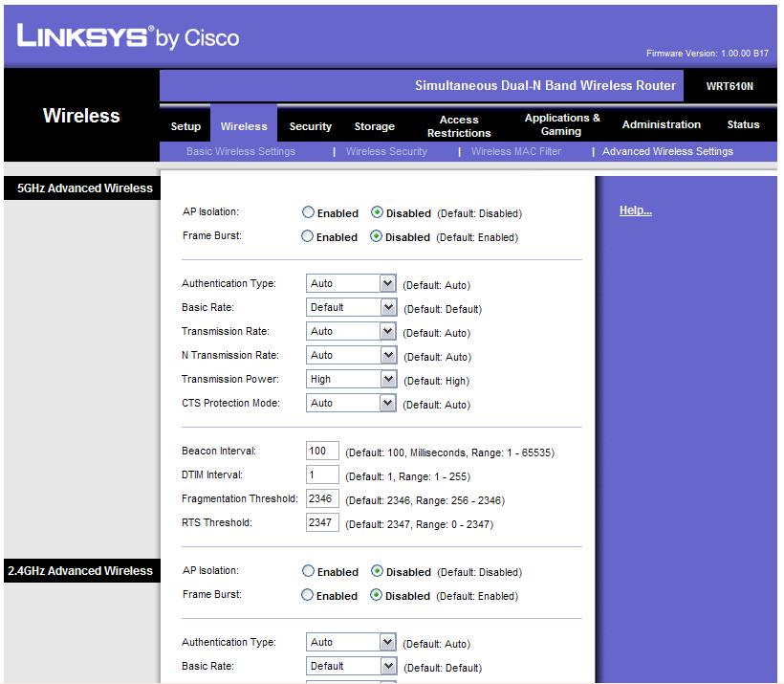Screen dimensions: 784x684
Task: Switch to the Setup tab
Action: pyautogui.click(x=185, y=126)
